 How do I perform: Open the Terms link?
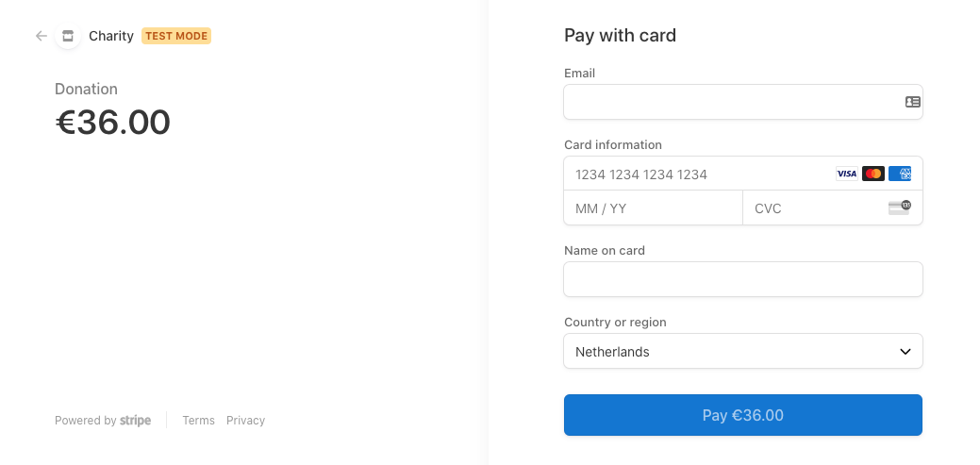(x=198, y=421)
